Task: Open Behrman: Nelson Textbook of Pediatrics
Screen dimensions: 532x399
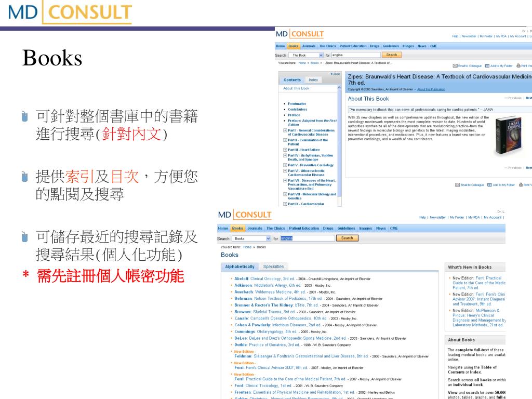Action: 278,299
